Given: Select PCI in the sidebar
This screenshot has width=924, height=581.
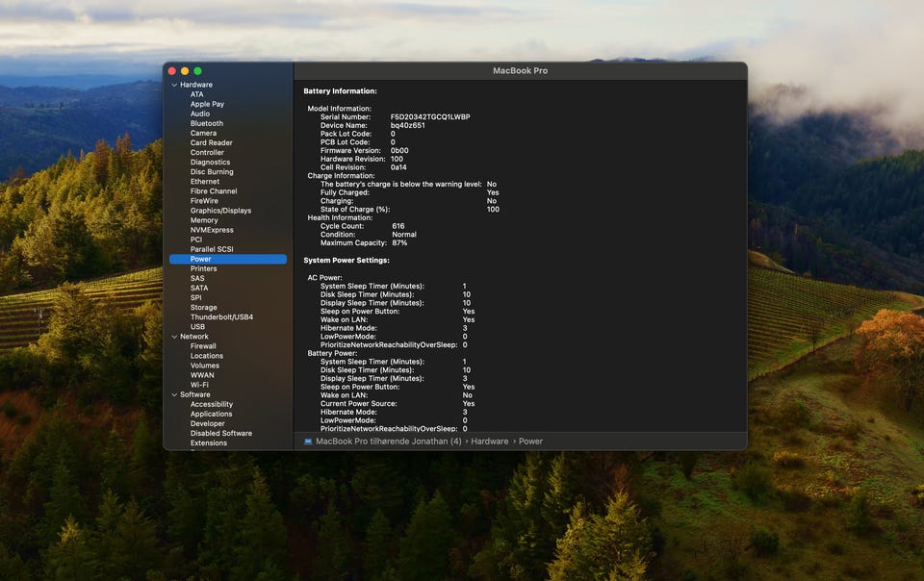Looking at the screenshot, I should [x=195, y=240].
